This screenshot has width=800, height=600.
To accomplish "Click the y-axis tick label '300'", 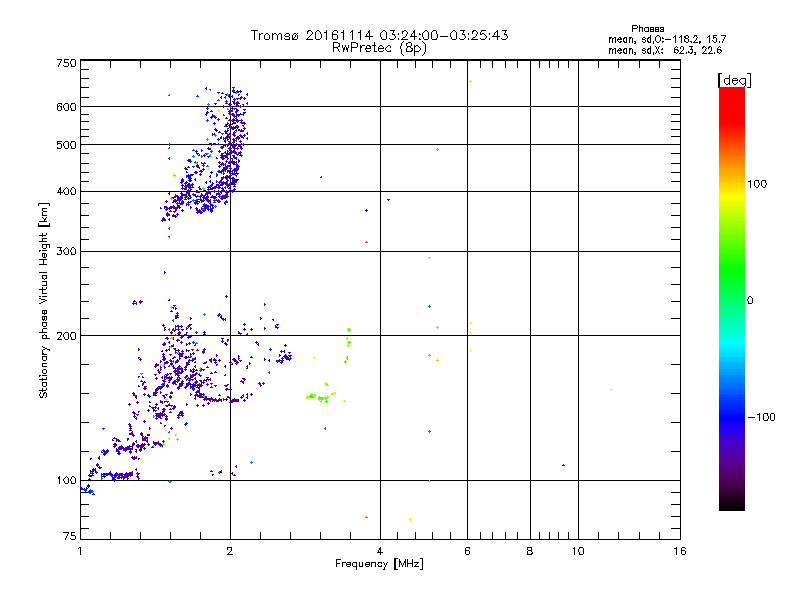I will pos(66,251).
